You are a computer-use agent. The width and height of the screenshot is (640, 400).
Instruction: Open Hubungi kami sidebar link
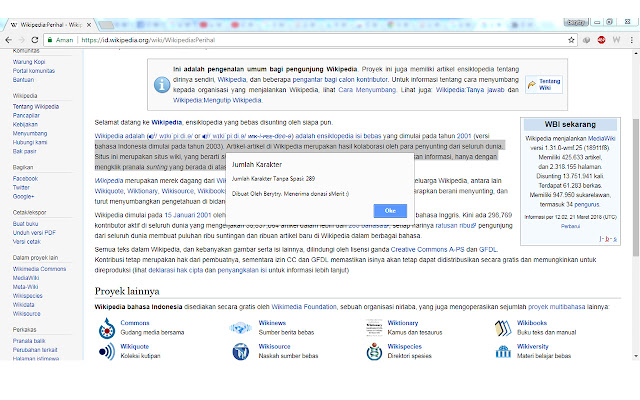(x=30, y=142)
